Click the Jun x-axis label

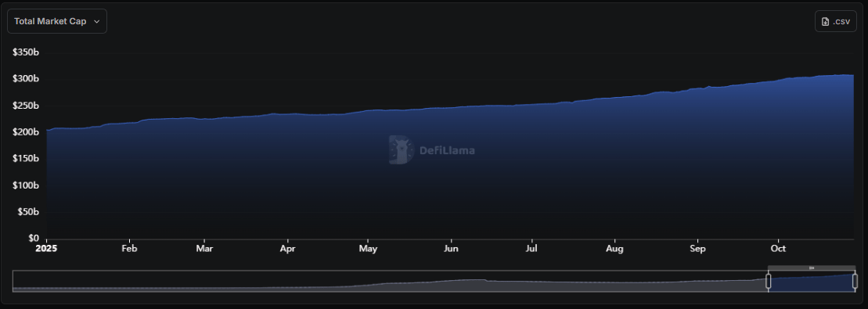(x=451, y=249)
